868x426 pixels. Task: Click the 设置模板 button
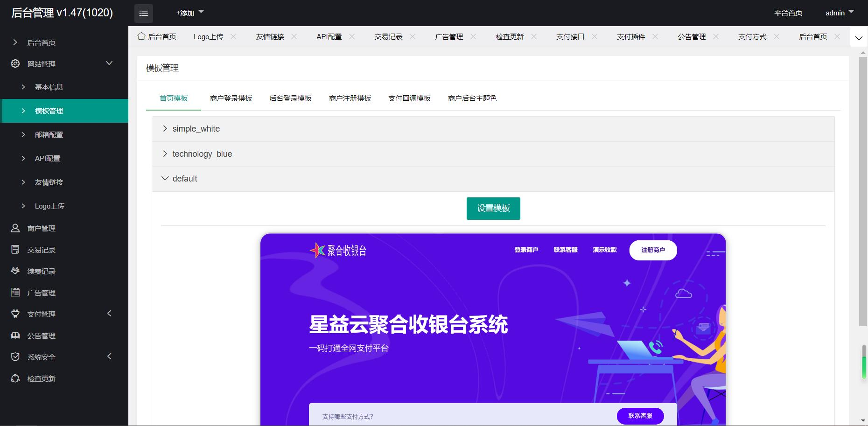[493, 208]
